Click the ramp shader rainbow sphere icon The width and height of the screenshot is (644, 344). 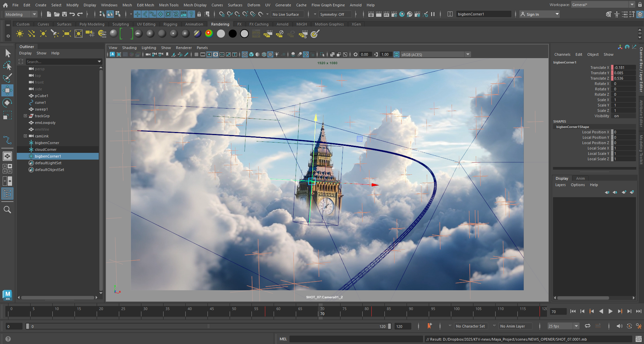pos(209,34)
